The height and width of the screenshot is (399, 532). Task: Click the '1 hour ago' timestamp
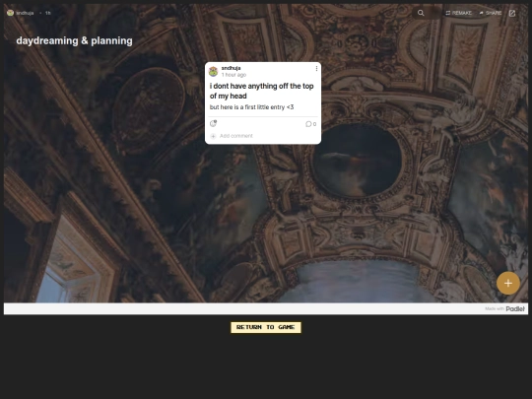pyautogui.click(x=233, y=75)
